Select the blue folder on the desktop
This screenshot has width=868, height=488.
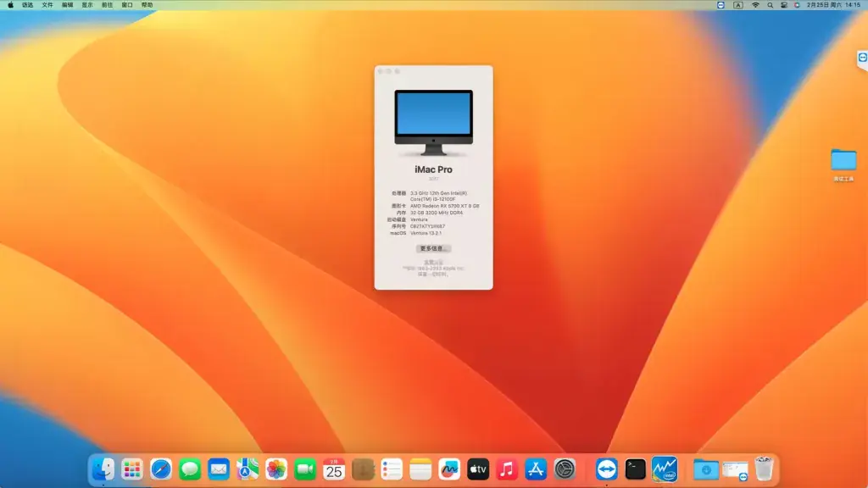tap(843, 160)
